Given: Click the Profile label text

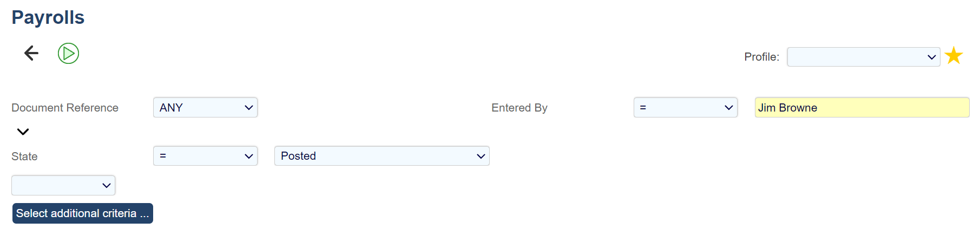Looking at the screenshot, I should (761, 57).
